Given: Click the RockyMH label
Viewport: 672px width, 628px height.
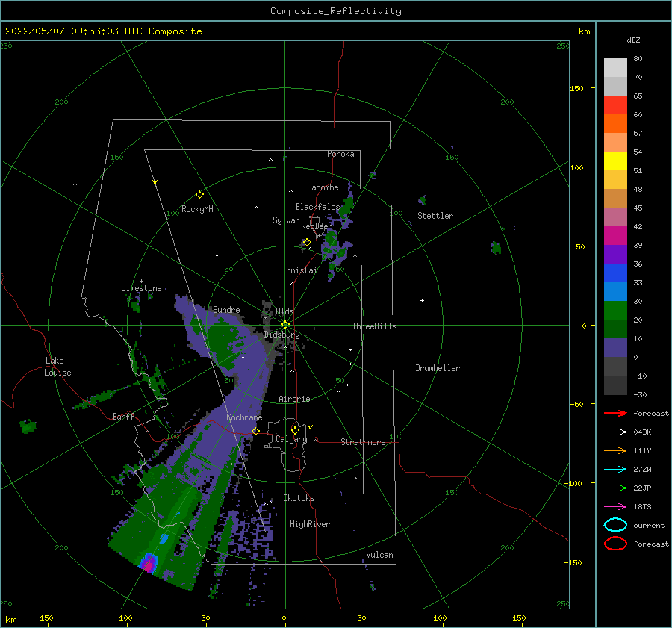Looking at the screenshot, I should click(x=197, y=209).
